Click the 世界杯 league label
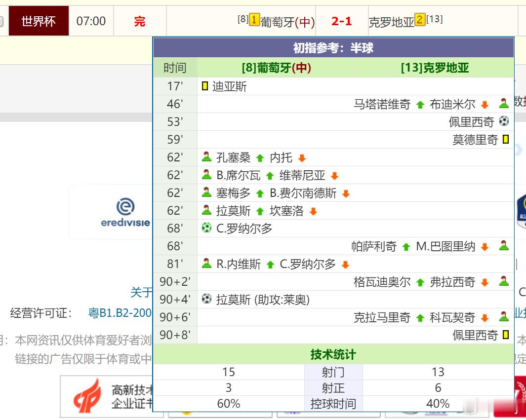Viewport: 526px width, 420px height. [x=39, y=21]
